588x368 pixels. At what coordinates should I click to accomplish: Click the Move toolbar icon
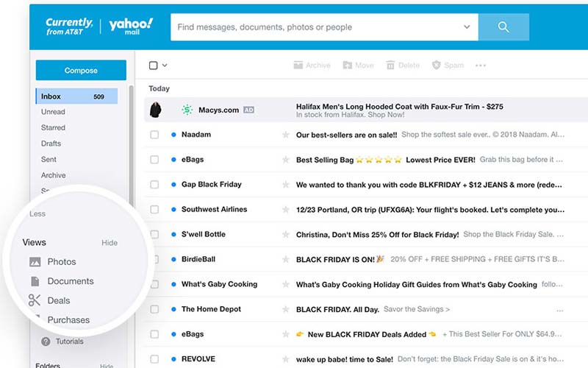347,66
